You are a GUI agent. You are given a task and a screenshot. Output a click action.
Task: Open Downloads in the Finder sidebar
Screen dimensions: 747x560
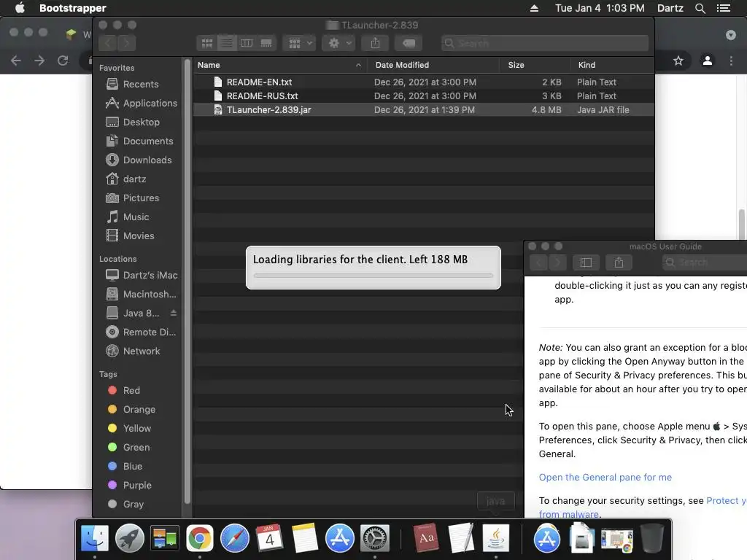139,160
